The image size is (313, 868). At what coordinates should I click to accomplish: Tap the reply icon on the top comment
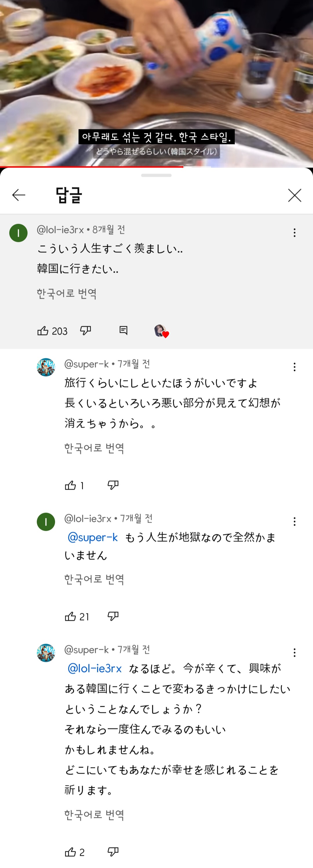click(123, 331)
